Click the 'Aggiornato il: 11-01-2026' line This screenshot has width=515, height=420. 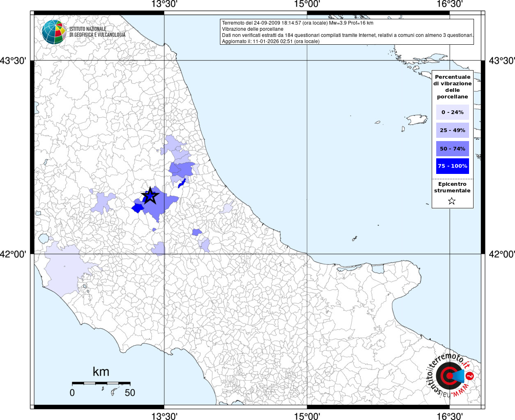pos(270,41)
